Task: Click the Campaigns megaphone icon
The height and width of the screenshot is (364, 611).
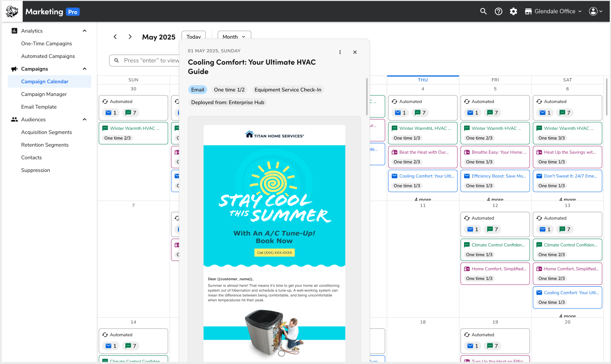Action: click(x=14, y=69)
